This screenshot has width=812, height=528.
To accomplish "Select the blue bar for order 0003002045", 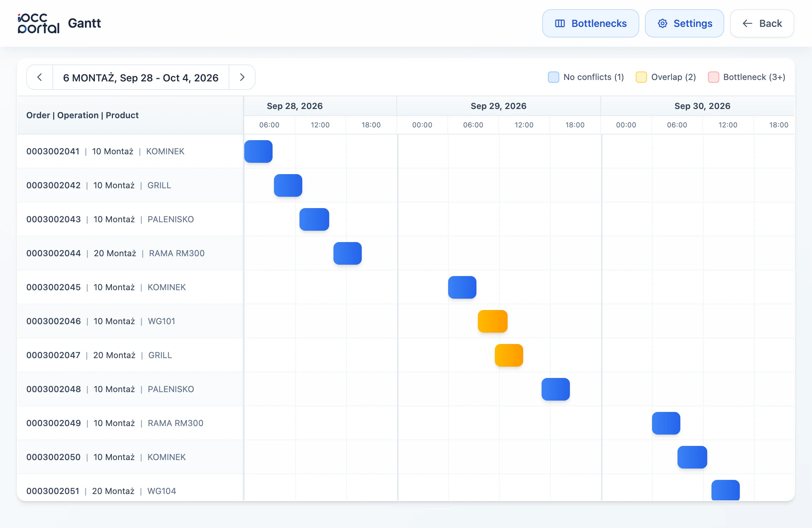I will [x=462, y=287].
